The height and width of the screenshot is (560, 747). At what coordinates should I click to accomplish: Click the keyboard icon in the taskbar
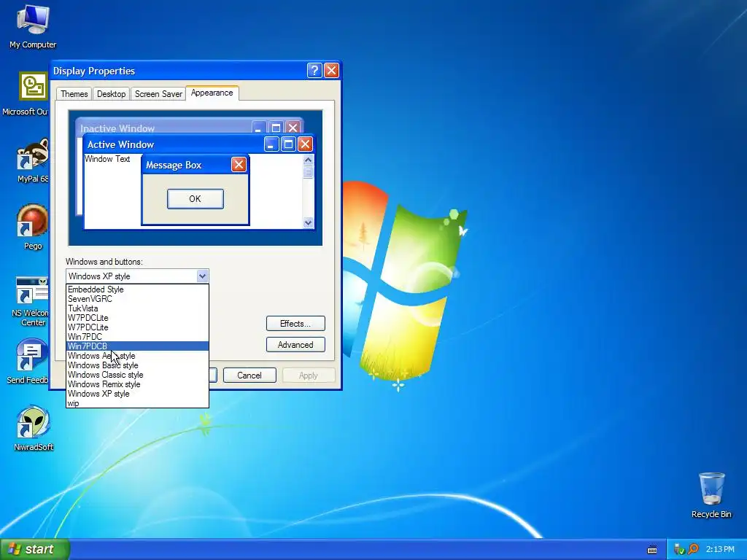652,550
